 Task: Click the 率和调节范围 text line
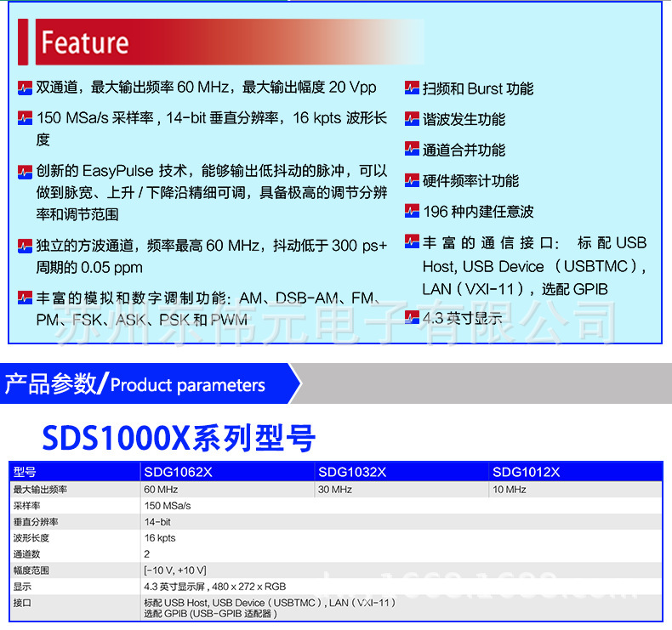(77, 214)
